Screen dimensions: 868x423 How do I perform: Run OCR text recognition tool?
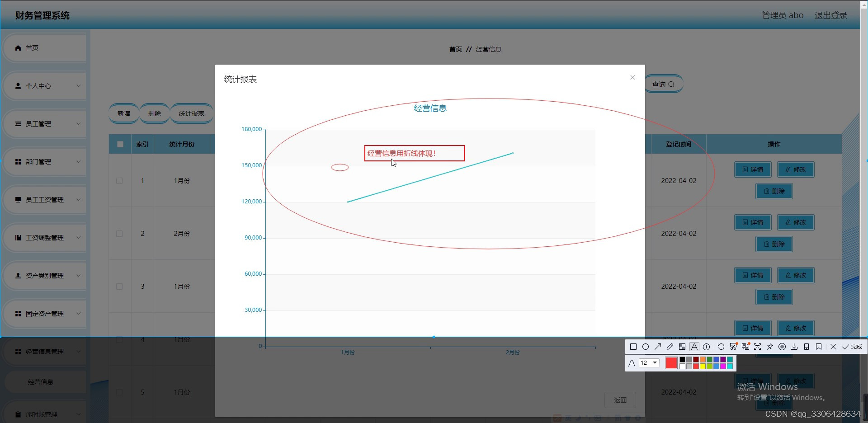point(757,347)
